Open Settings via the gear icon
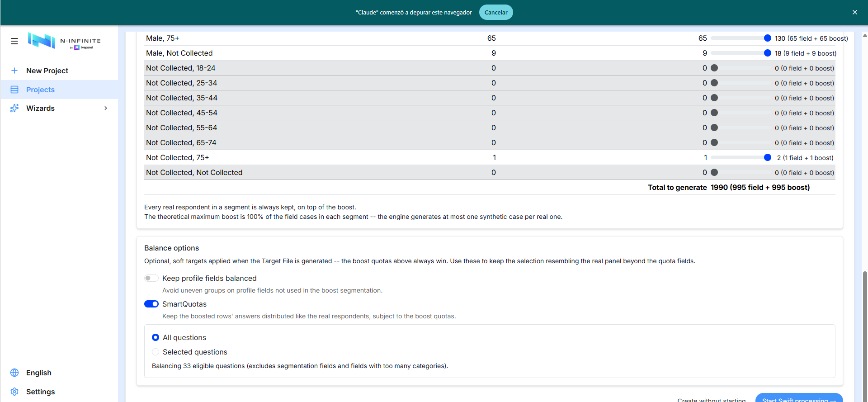868x402 pixels. point(14,392)
